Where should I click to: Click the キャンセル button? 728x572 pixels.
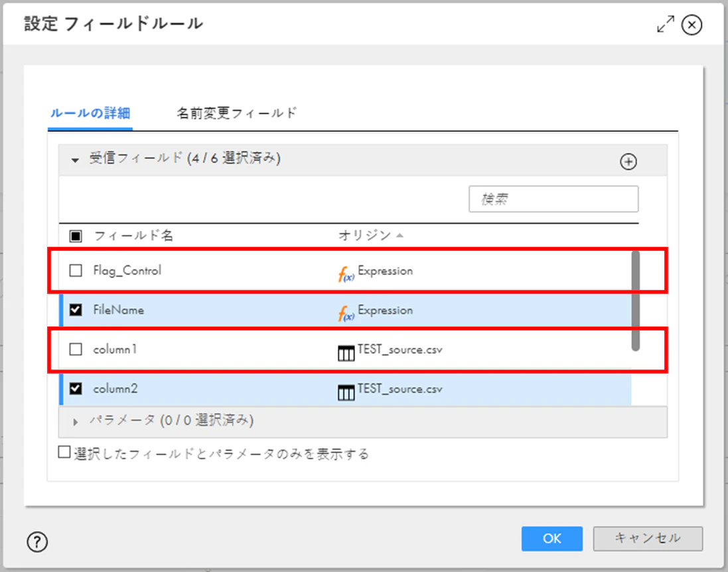click(x=648, y=539)
